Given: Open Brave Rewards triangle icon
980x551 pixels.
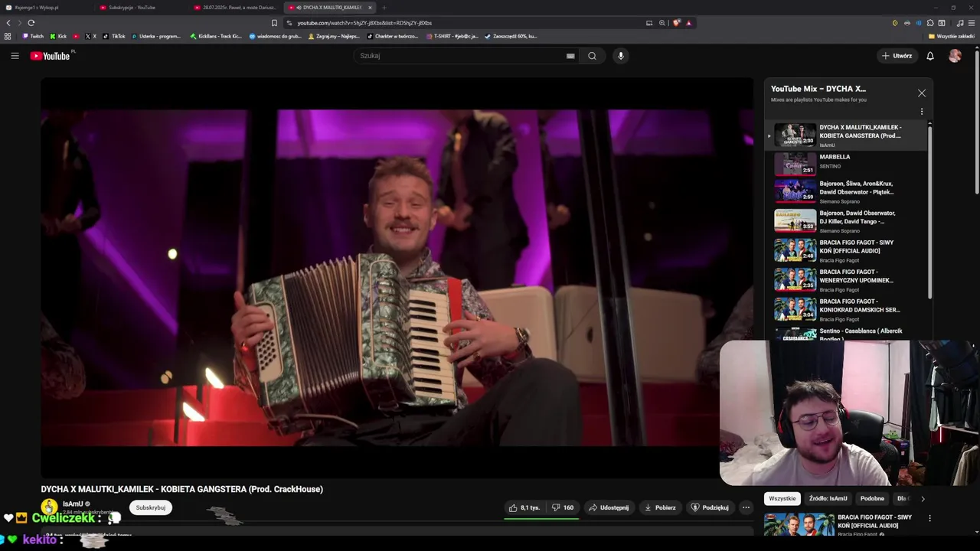Looking at the screenshot, I should [689, 23].
